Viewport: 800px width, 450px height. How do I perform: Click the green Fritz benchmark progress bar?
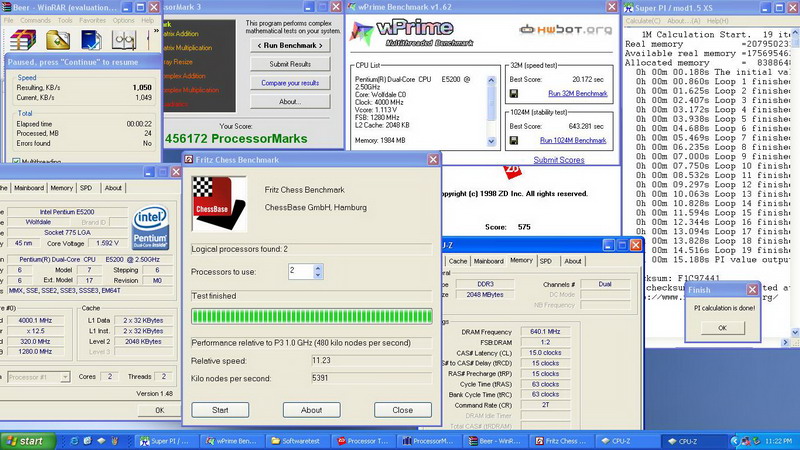click(x=312, y=316)
